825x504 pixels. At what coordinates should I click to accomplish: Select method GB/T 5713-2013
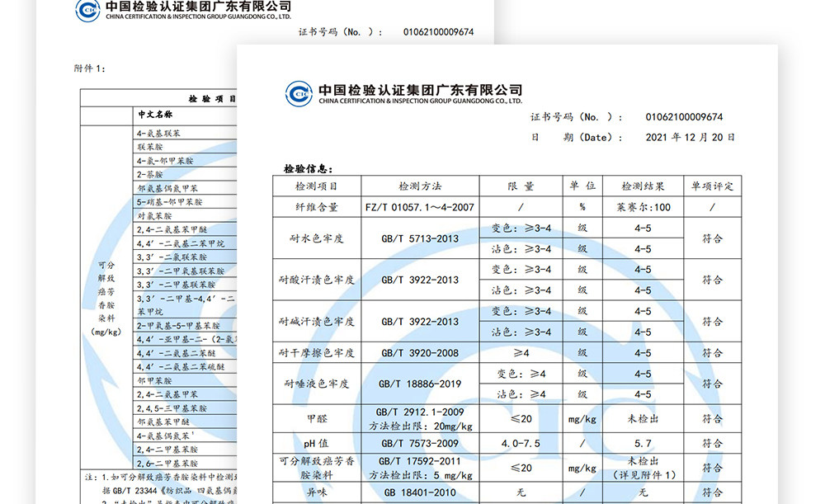420,239
